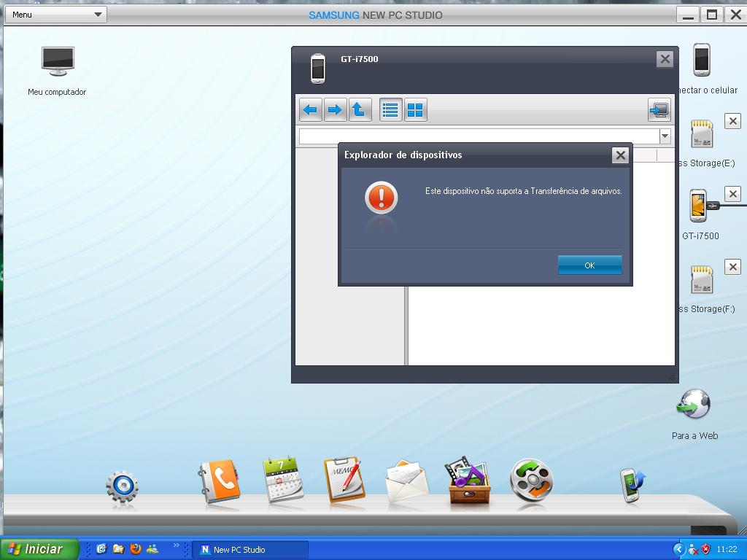The height and width of the screenshot is (560, 747).
Task: Click the red warning exclamation icon
Action: 381,197
